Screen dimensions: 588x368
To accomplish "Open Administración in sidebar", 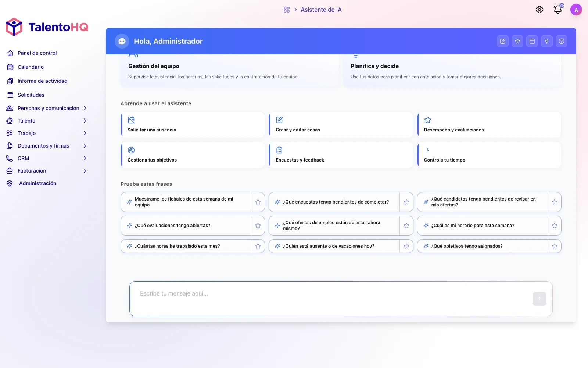I will 37,183.
